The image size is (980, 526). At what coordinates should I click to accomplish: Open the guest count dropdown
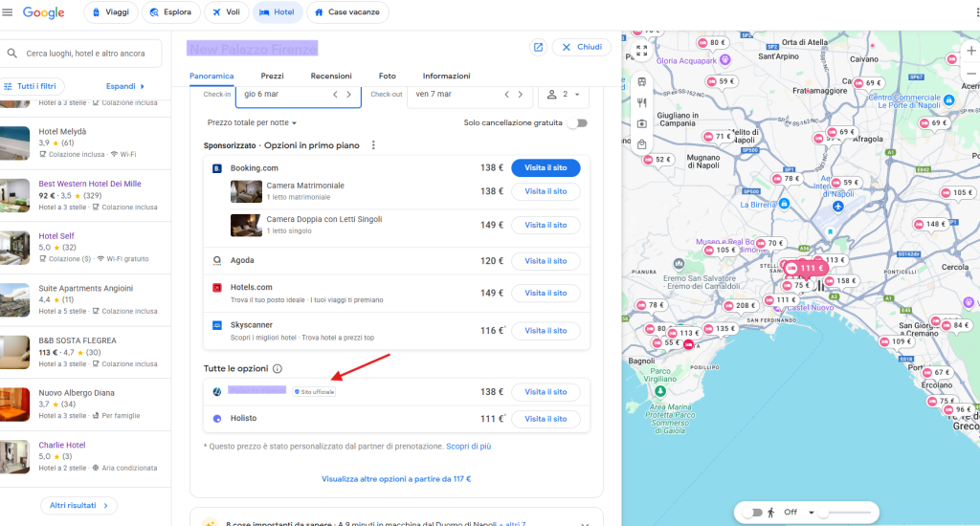click(x=563, y=95)
